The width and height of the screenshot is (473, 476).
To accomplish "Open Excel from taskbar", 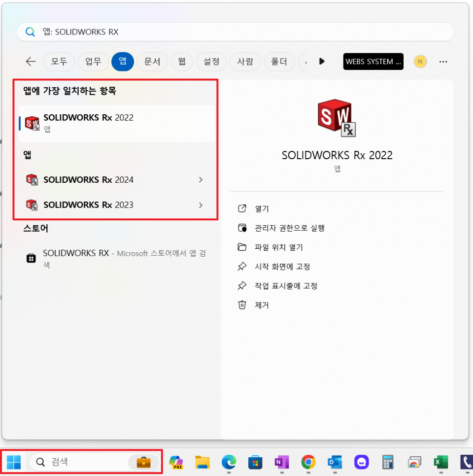I will (x=441, y=462).
